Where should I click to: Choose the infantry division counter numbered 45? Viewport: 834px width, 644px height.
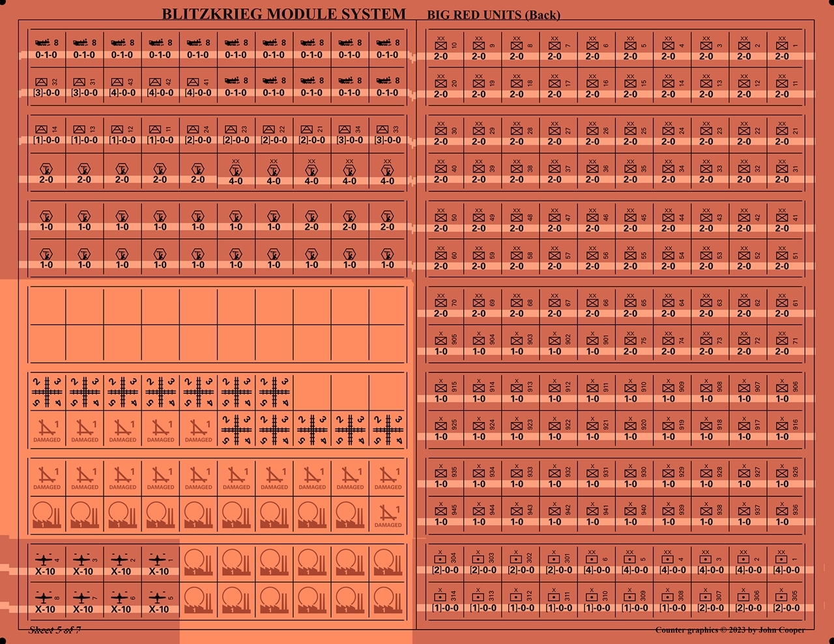coord(635,221)
